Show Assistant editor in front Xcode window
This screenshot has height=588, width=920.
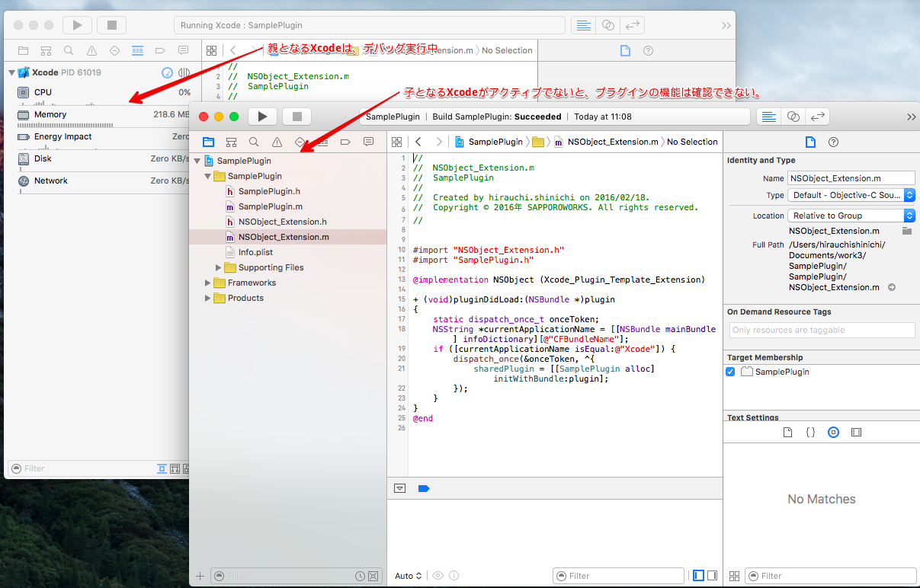coord(793,117)
